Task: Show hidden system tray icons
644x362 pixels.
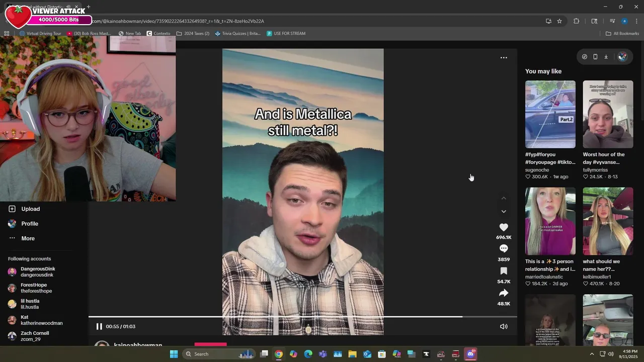Action: click(x=592, y=354)
